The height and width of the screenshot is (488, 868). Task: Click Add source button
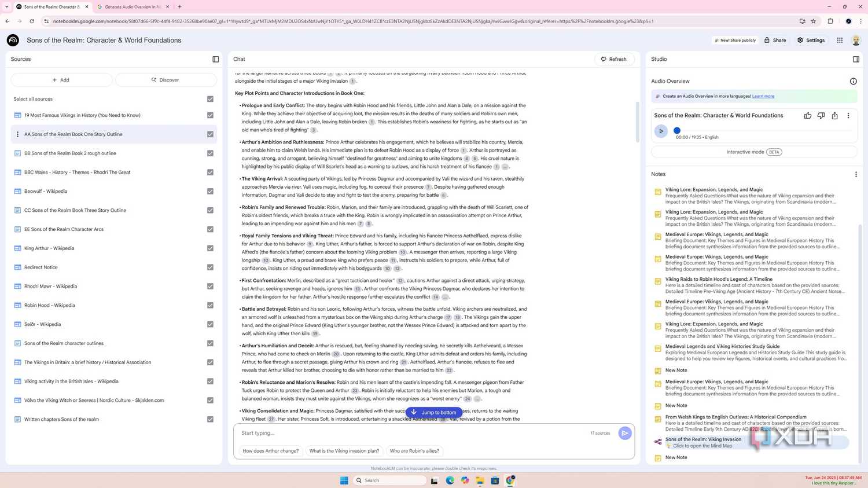click(x=61, y=80)
